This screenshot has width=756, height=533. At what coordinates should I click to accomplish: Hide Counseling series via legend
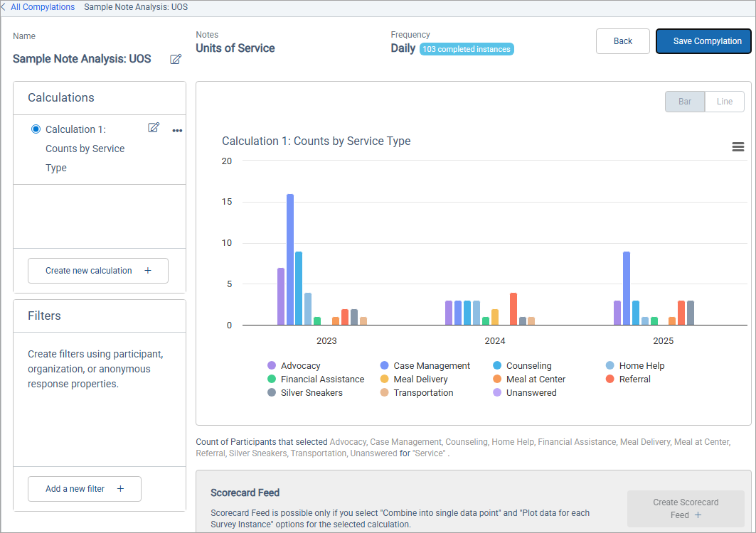pos(528,366)
